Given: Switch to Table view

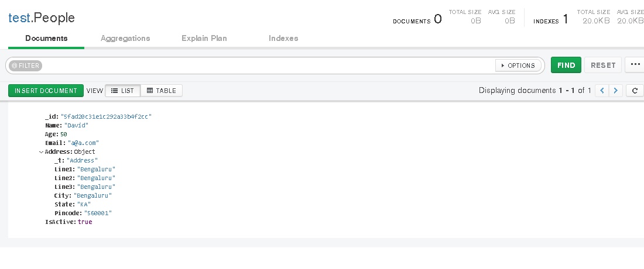Looking at the screenshot, I should coord(162,91).
